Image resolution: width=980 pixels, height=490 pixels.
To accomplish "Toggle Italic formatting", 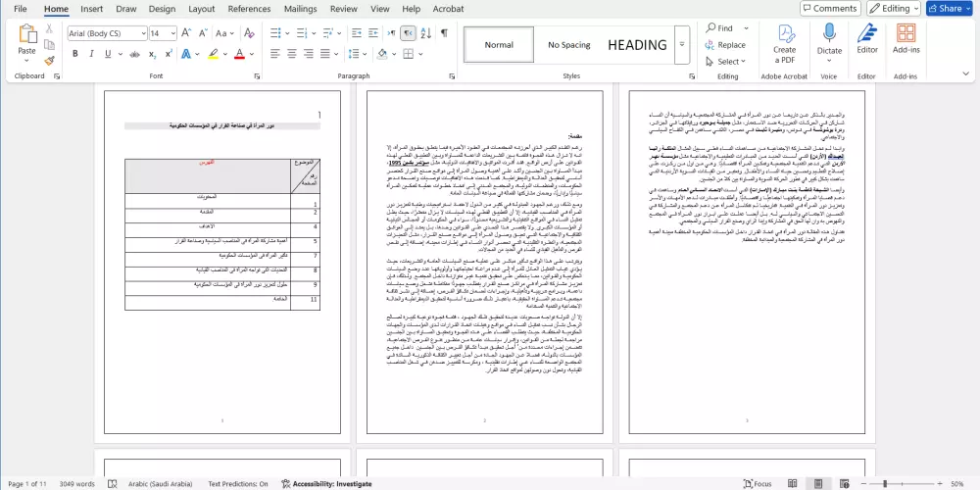I will [91, 54].
